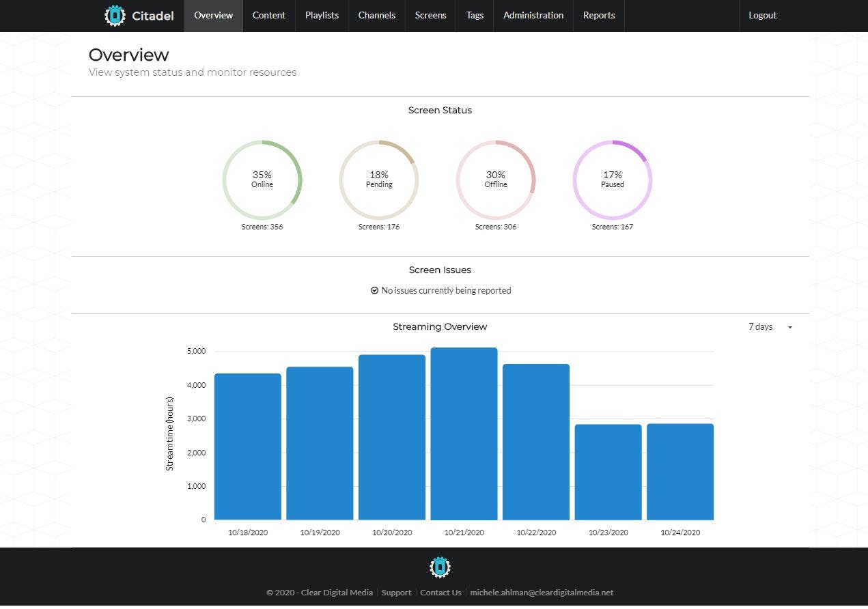The height and width of the screenshot is (609, 868).
Task: Navigate to the Reports page
Action: [598, 15]
